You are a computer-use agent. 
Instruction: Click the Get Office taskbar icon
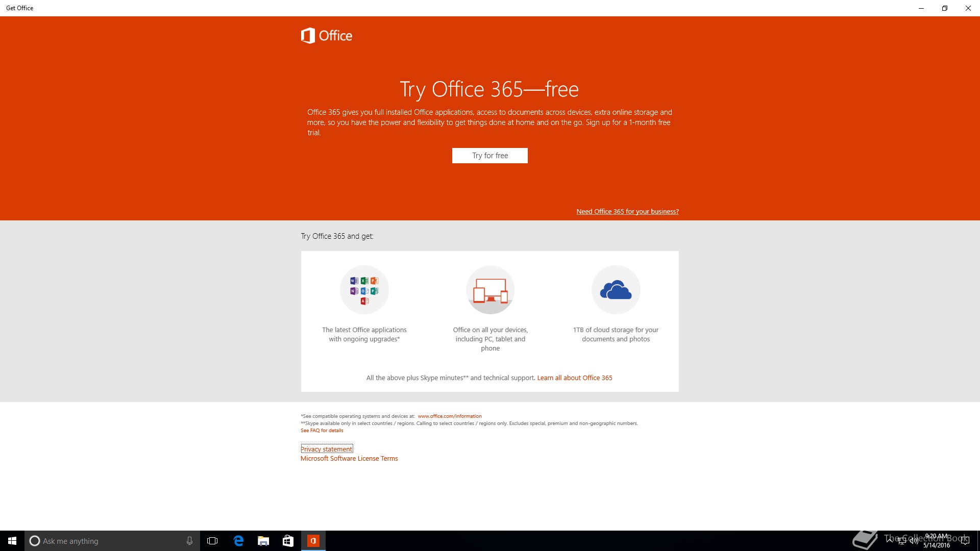313,541
